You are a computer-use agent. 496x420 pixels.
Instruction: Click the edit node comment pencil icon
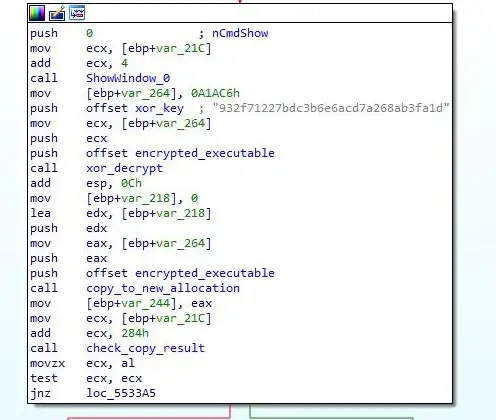click(57, 13)
